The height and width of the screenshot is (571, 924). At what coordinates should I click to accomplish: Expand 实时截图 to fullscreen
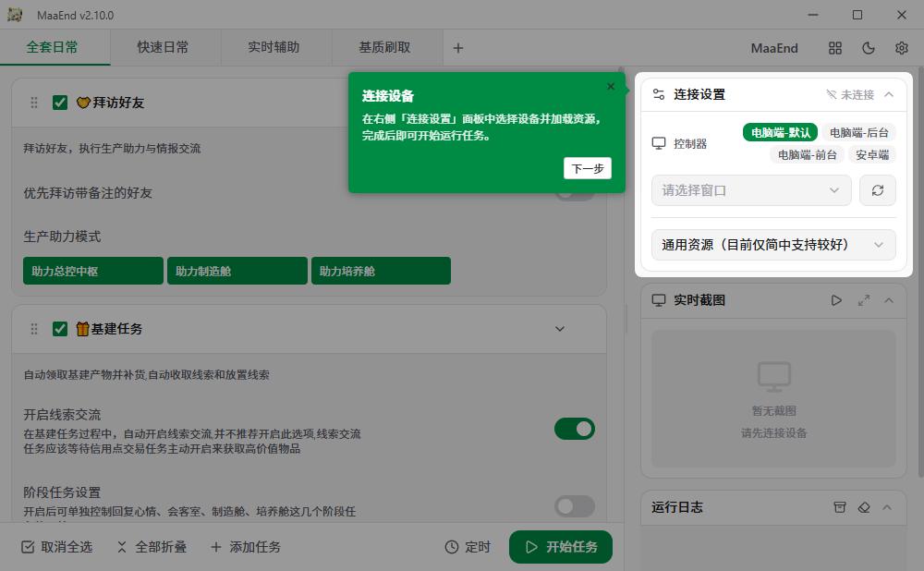click(x=864, y=300)
